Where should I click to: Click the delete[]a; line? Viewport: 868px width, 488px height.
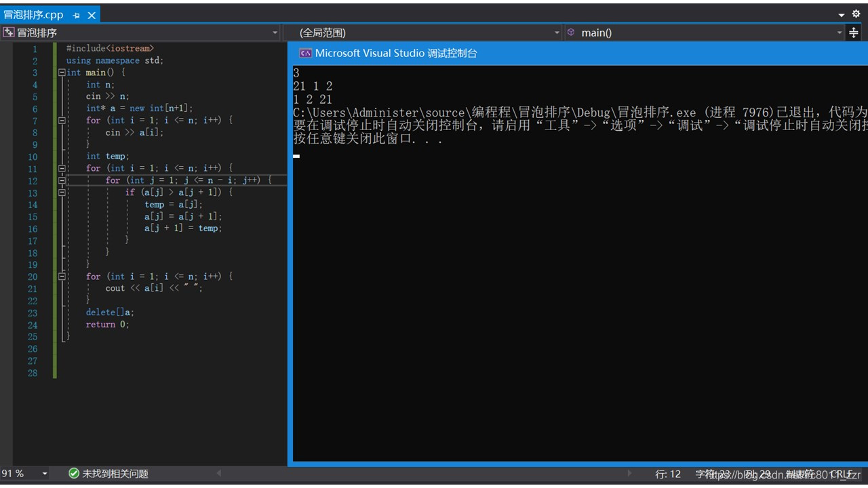(110, 312)
